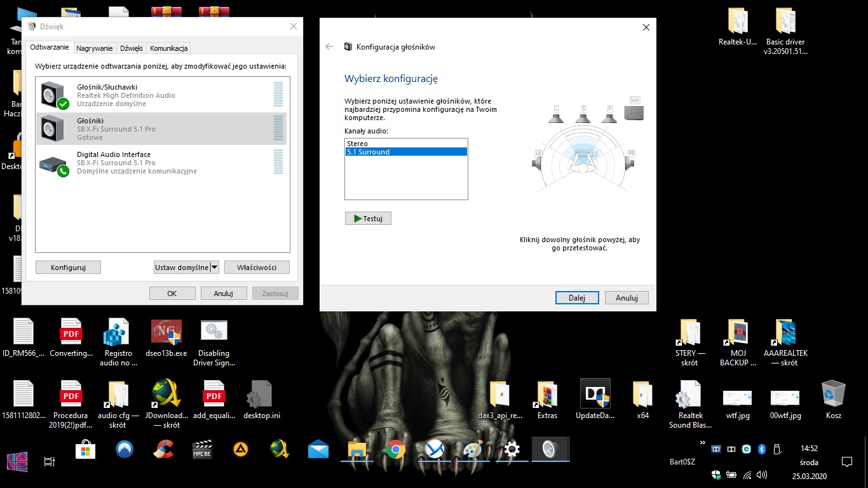Open the volume speaker tray icon
Viewport: 868px width, 488px height.
tap(761, 475)
